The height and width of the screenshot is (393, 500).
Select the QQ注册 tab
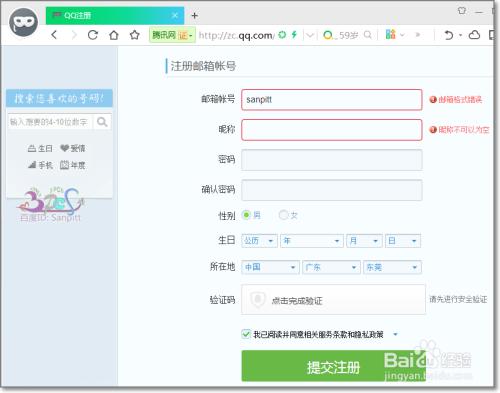115,15
